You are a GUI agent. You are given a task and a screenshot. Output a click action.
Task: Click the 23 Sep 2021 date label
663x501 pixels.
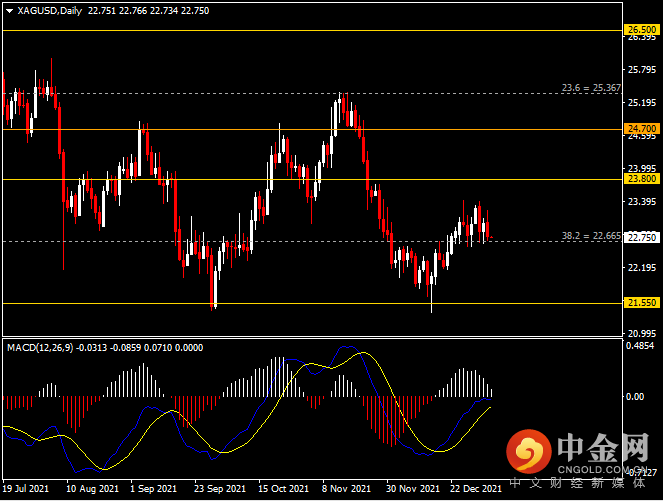coord(220,489)
